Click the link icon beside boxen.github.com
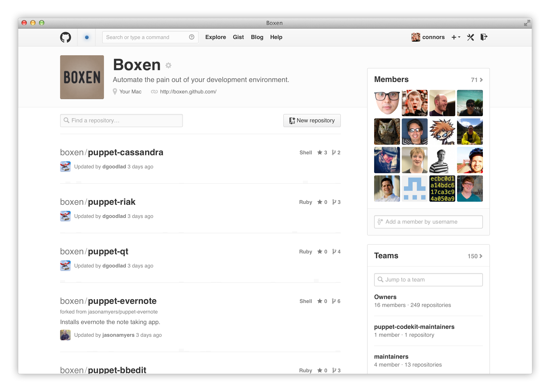Screen dimensions: 550x392 tap(154, 92)
